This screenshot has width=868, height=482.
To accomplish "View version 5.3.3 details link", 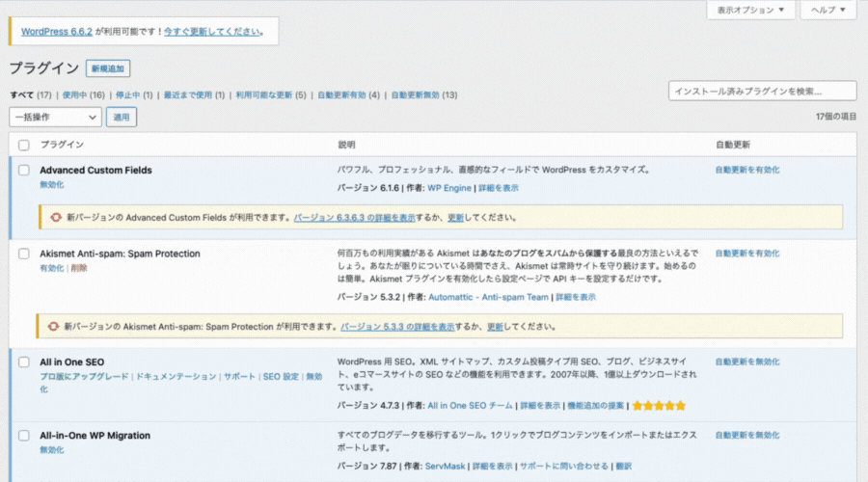I will click(x=397, y=327).
